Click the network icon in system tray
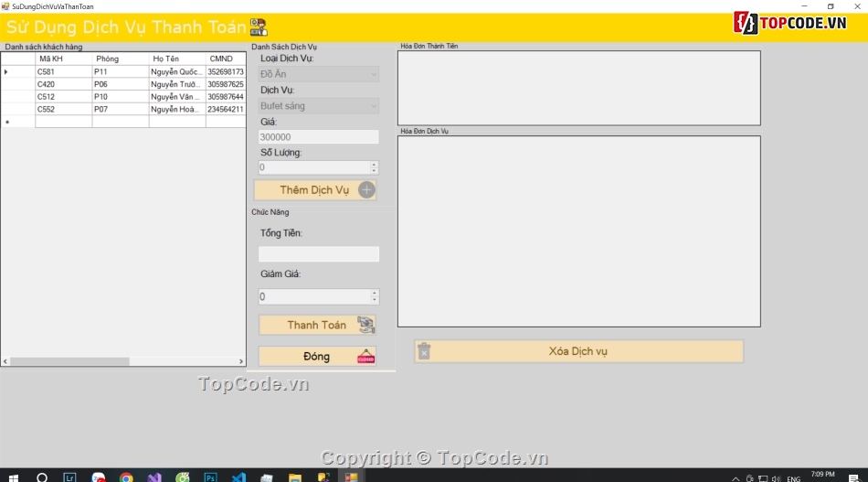 tap(763, 478)
